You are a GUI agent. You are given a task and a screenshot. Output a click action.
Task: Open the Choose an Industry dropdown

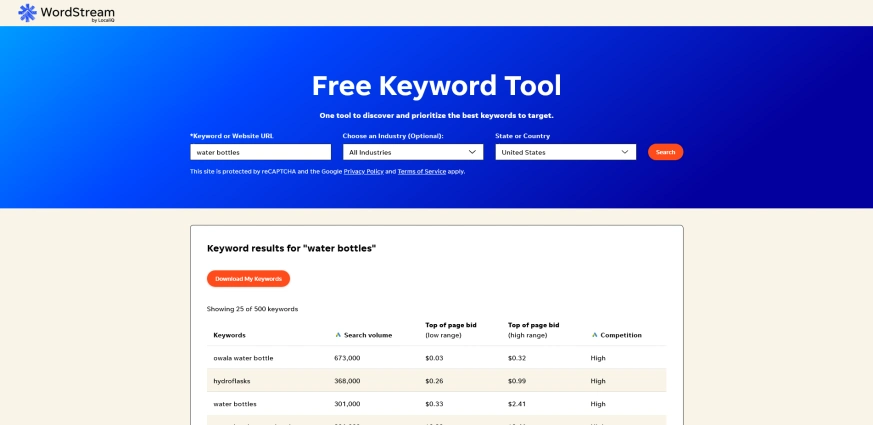412,152
